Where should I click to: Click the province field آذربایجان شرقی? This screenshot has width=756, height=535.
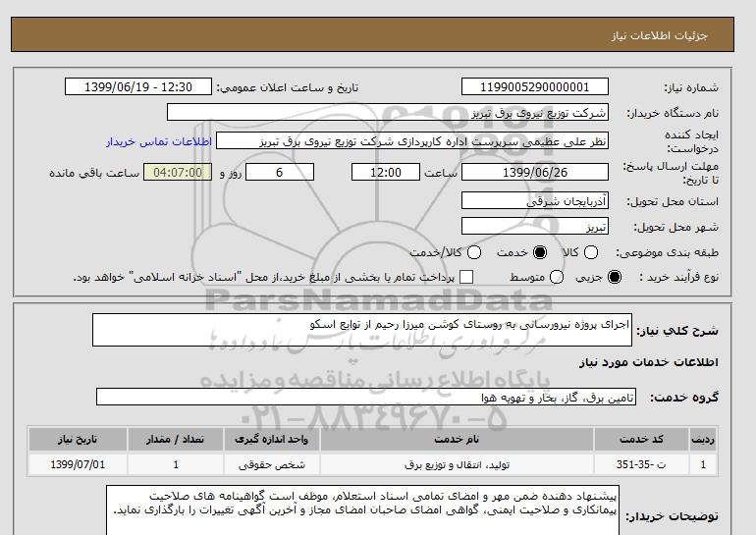(x=535, y=200)
